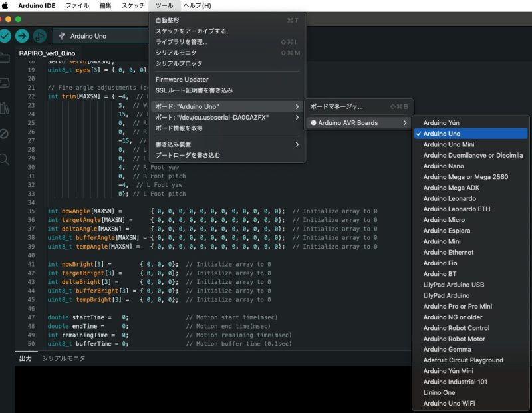Image resolution: width=532 pixels, height=413 pixels.
Task: Open the Search magnifier sidebar icon
Action: click(x=5, y=159)
